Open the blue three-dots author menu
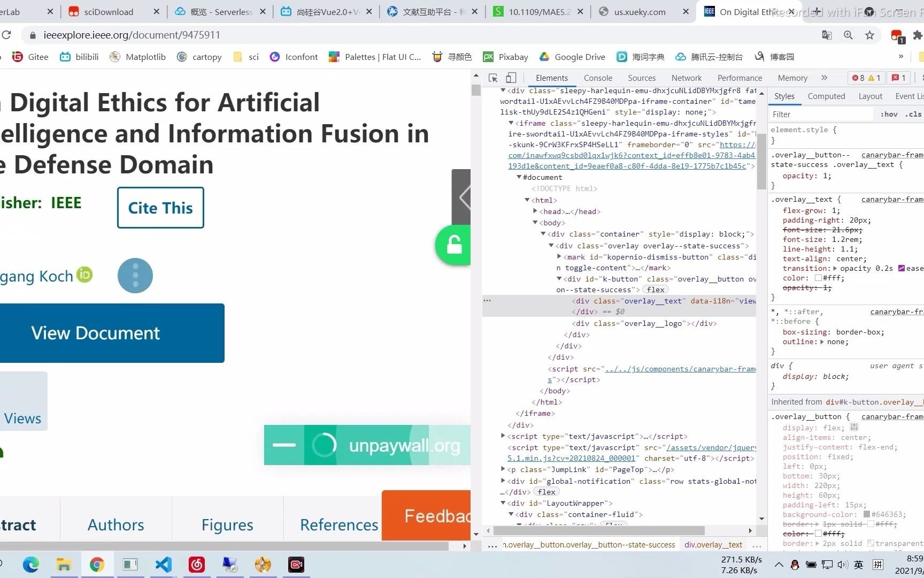 click(x=135, y=276)
